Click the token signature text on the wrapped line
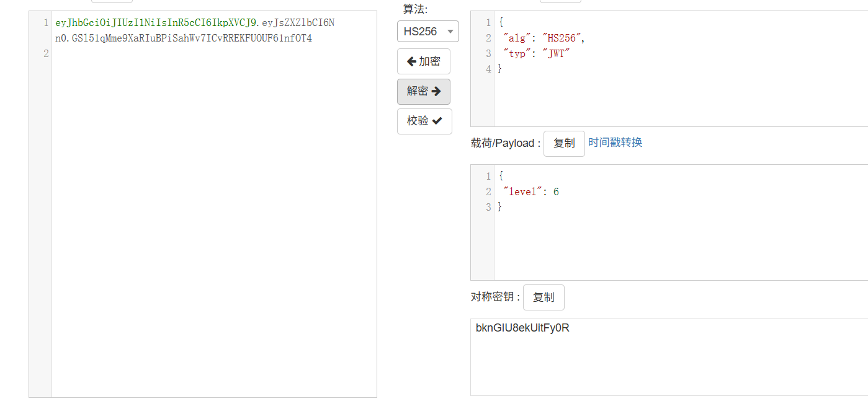This screenshot has height=409, width=868. click(x=186, y=38)
